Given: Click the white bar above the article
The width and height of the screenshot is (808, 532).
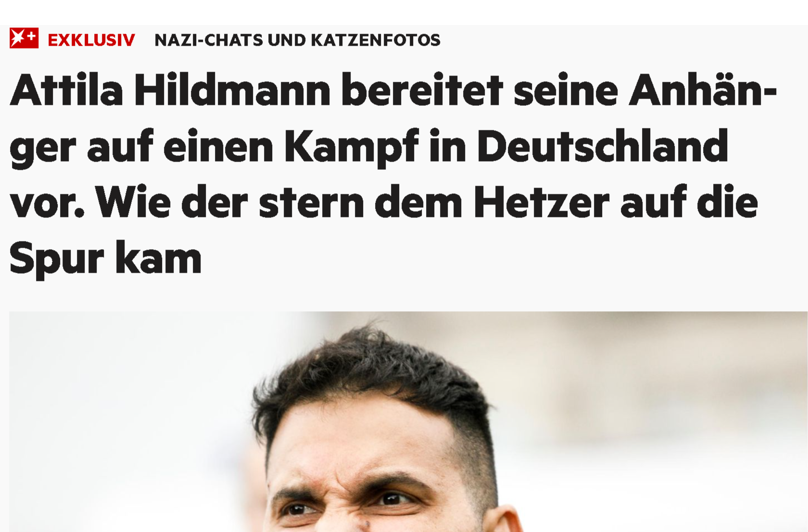Looking at the screenshot, I should coord(404,13).
